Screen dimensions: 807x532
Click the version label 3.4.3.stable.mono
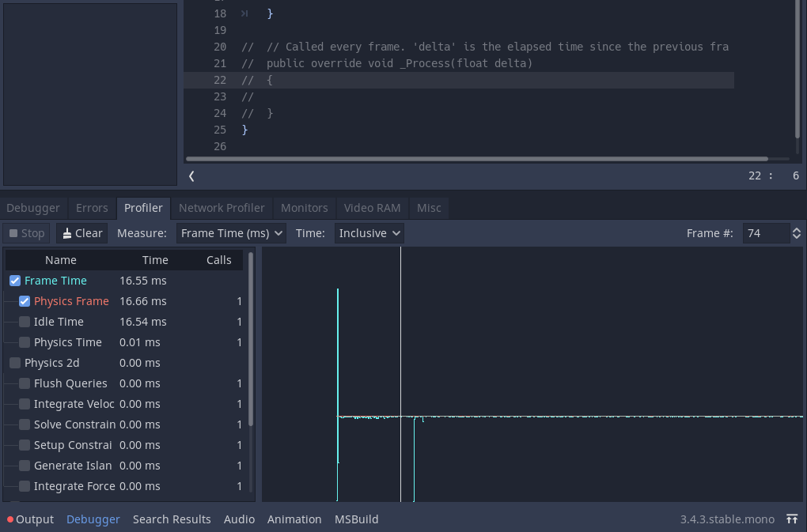pyautogui.click(x=727, y=519)
